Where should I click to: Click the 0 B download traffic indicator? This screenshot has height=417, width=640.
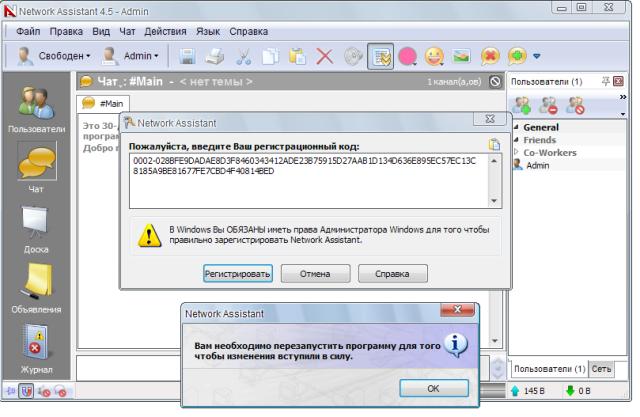[x=578, y=391]
